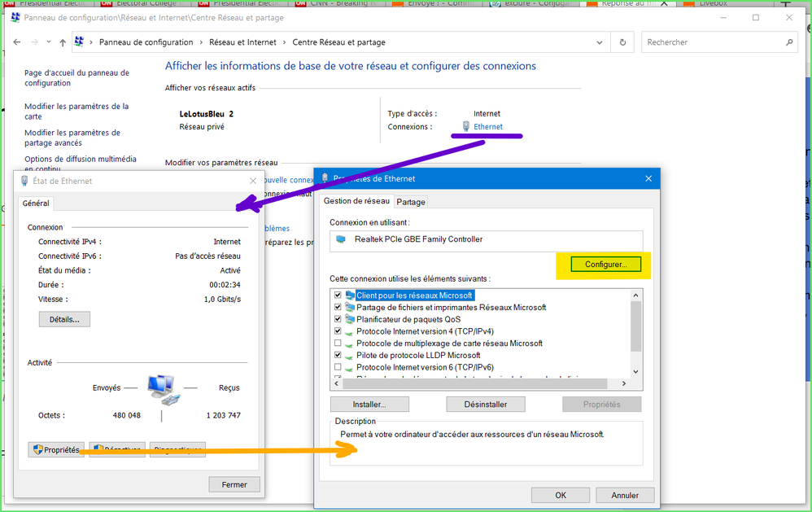Toggle Pilote de protocole LLDP Microsoft checkbox

pyautogui.click(x=338, y=355)
